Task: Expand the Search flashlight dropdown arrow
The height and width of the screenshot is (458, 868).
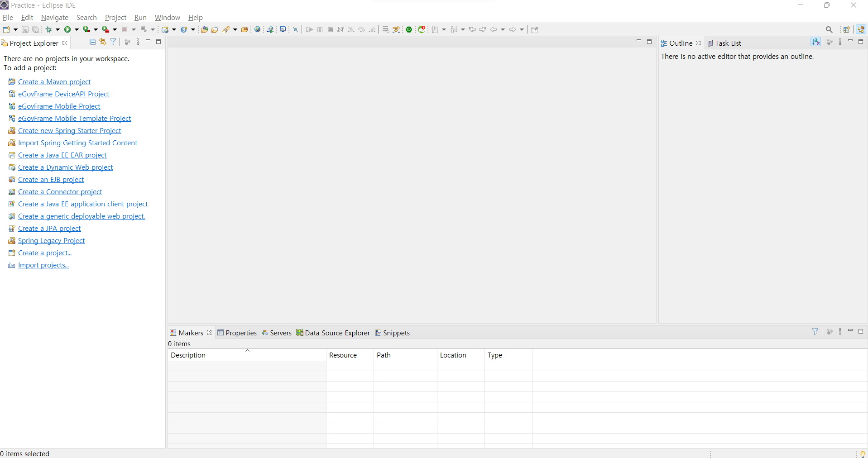Action: coord(235,29)
